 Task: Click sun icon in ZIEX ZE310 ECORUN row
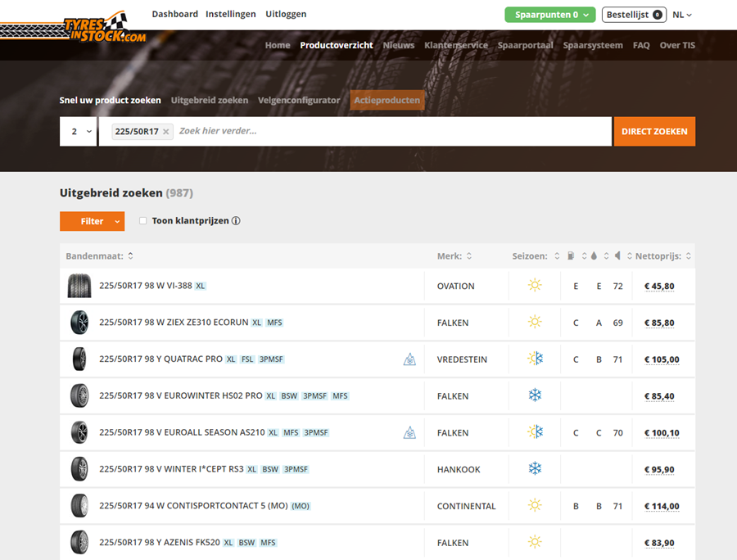(535, 322)
